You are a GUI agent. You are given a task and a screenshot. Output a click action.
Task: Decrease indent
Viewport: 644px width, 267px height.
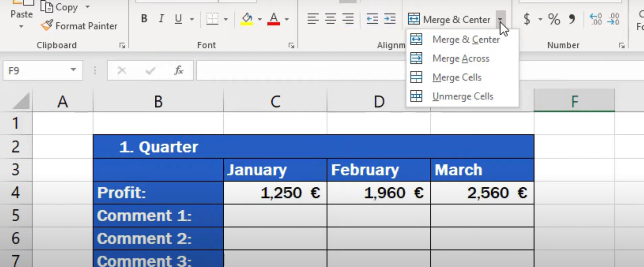372,19
